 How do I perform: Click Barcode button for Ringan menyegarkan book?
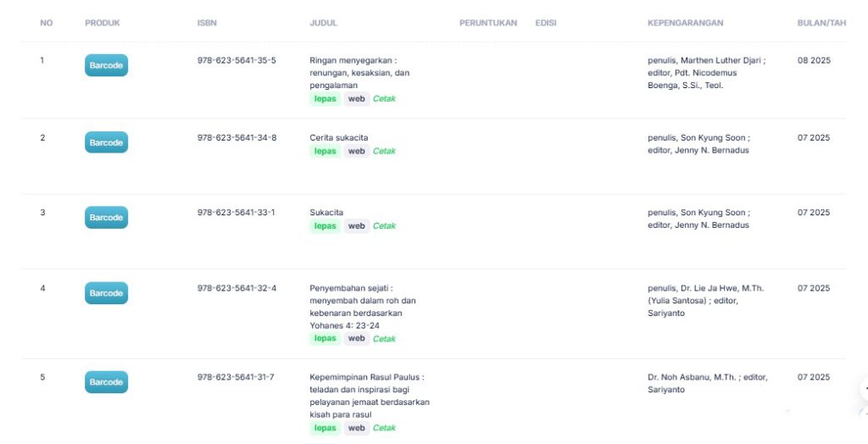(x=106, y=66)
